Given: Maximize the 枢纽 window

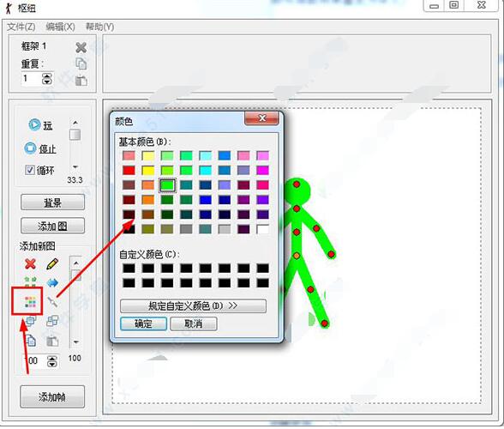Looking at the screenshot, I should [454, 5].
